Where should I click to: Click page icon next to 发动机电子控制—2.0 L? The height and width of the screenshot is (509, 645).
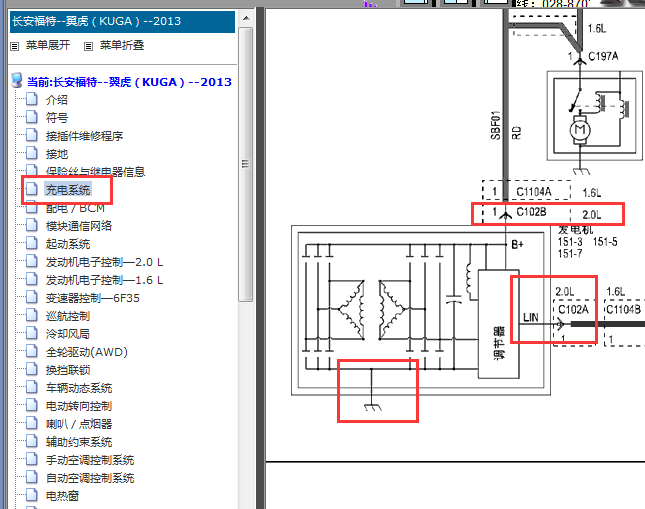32,261
